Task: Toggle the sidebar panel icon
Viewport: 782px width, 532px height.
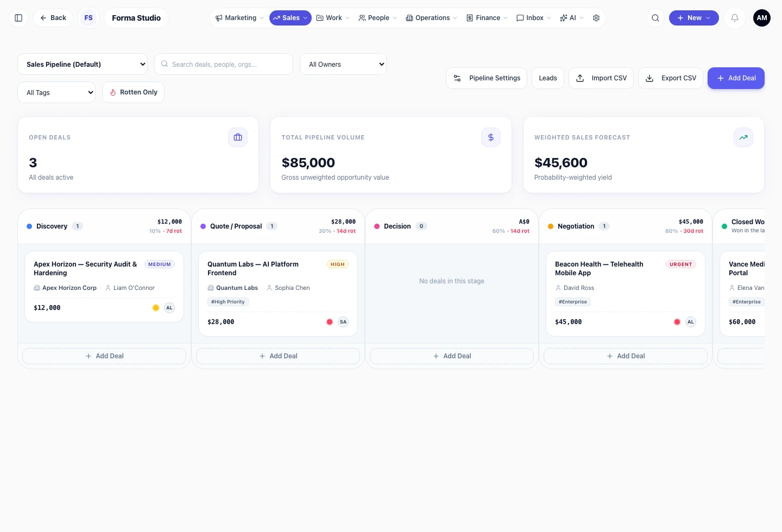Action: click(18, 18)
